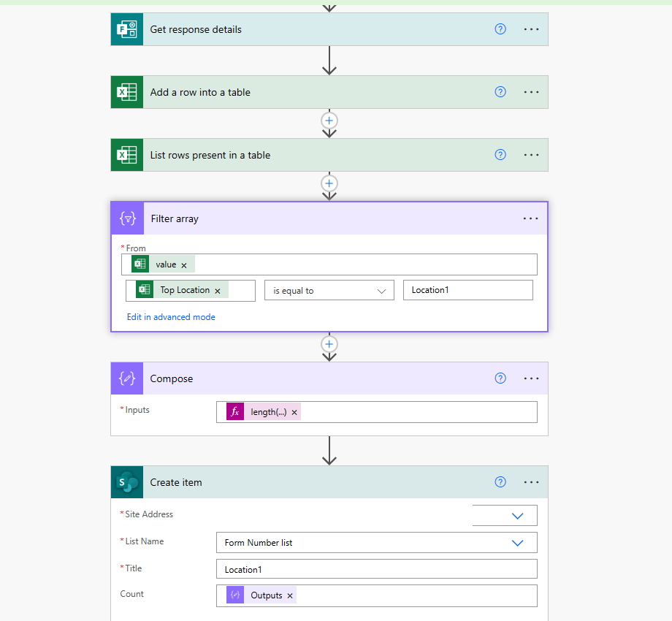Remove the Top Location token from the filter
Screen dimensions: 672x621
tap(217, 290)
